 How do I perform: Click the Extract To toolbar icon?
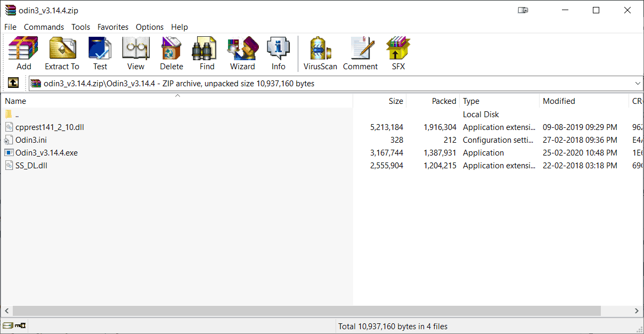point(62,54)
